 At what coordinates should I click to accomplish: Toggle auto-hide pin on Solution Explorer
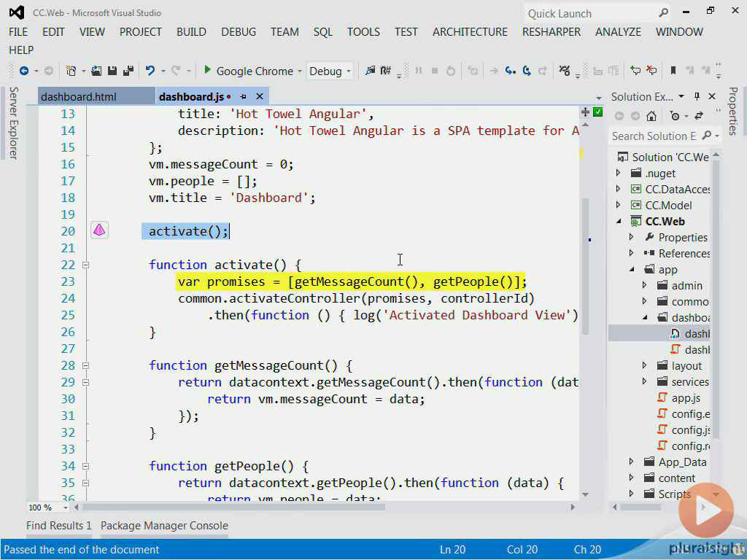[697, 96]
